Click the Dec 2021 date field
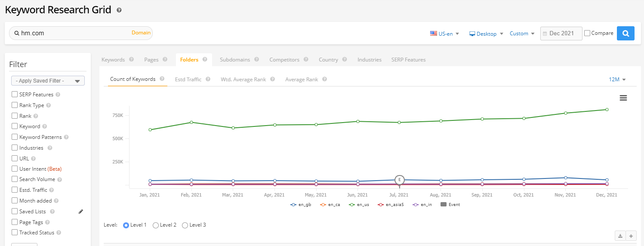644x246 pixels. [561, 33]
